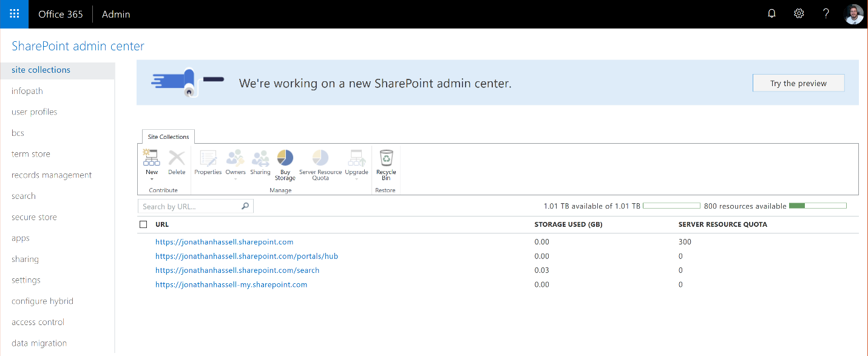The width and height of the screenshot is (868, 356).
Task: Click storage value 0.00 in portals/hub row
Action: coord(541,256)
